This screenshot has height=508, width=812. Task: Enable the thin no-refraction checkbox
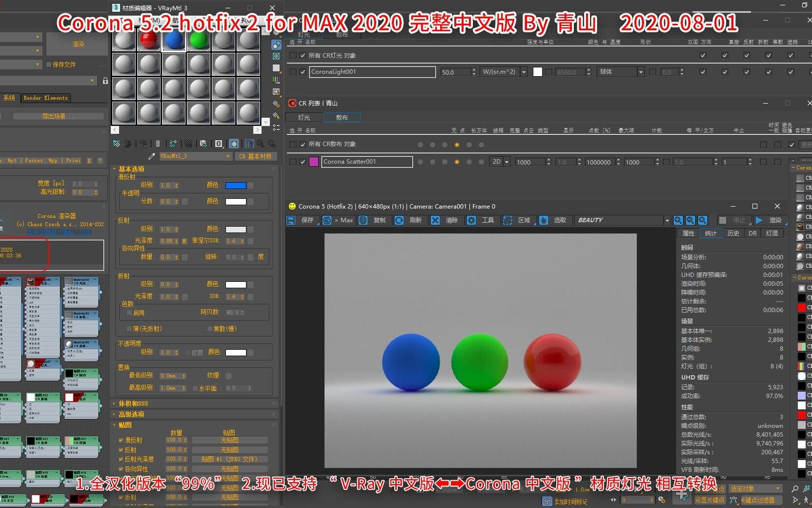click(129, 329)
